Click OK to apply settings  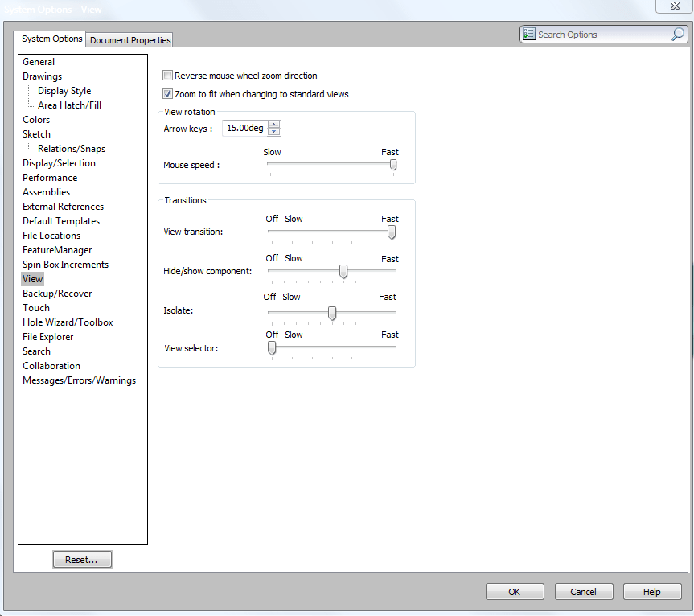coord(515,591)
